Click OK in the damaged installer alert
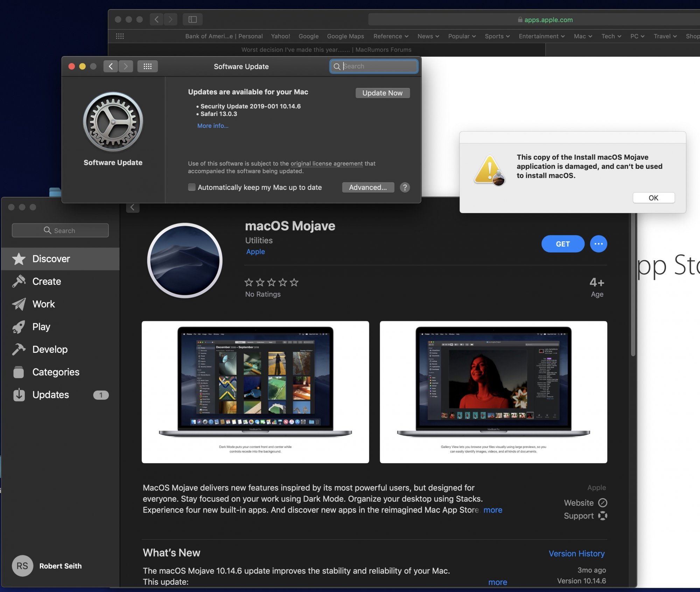Viewport: 700px width, 592px height. pyautogui.click(x=653, y=198)
